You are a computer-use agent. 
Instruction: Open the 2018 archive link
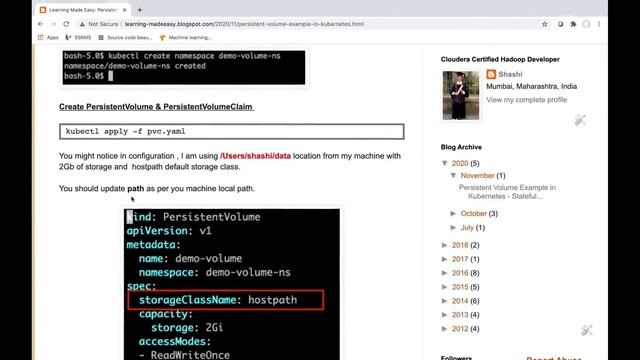(x=460, y=245)
